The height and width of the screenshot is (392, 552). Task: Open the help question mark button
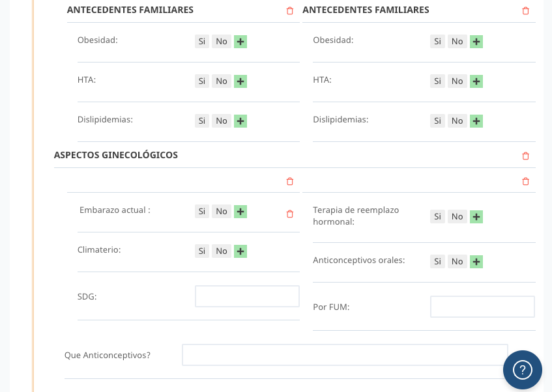click(523, 370)
